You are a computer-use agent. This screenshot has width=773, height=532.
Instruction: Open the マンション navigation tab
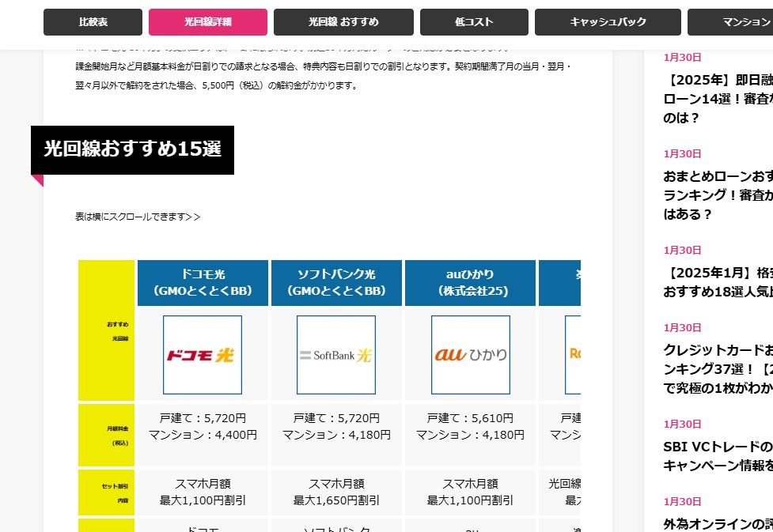tap(730, 22)
